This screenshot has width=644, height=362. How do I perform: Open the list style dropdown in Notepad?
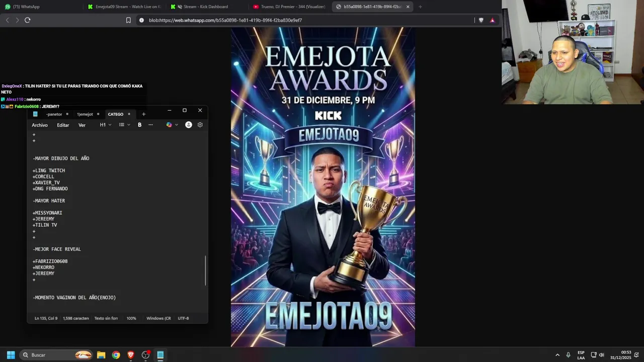pyautogui.click(x=124, y=125)
